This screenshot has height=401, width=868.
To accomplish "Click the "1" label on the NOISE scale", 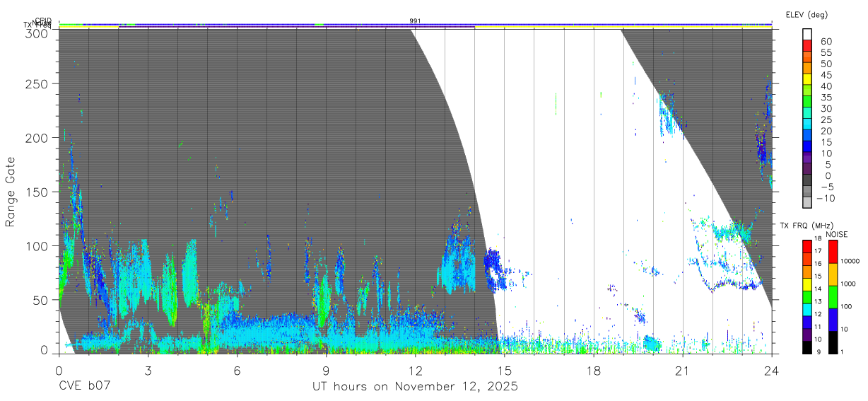I will (x=843, y=351).
